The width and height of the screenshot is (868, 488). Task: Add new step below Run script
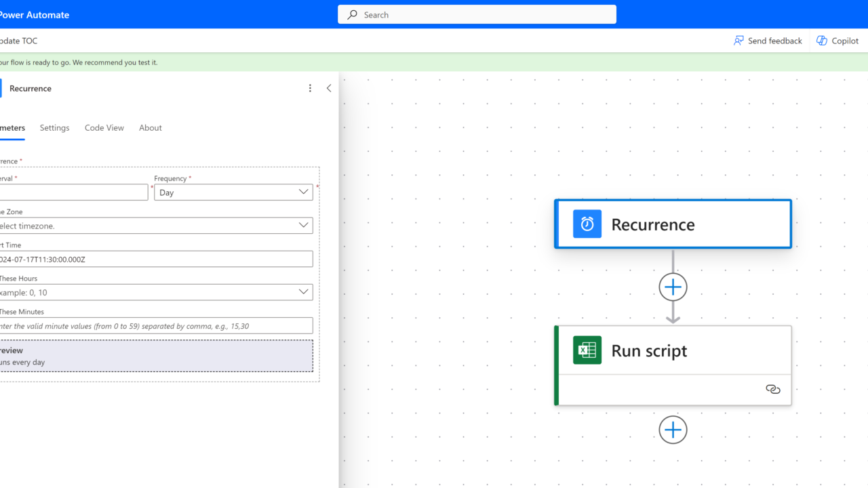pos(673,430)
